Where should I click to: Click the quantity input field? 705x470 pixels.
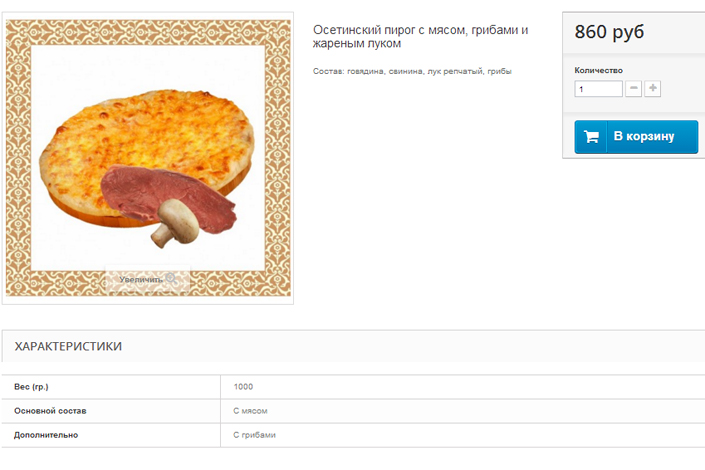(598, 89)
